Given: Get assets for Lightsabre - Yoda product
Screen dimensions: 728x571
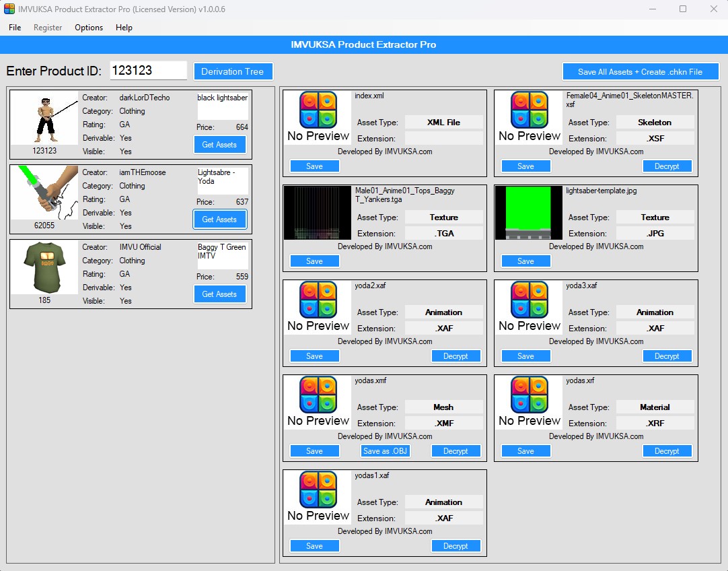Looking at the screenshot, I should click(x=219, y=220).
